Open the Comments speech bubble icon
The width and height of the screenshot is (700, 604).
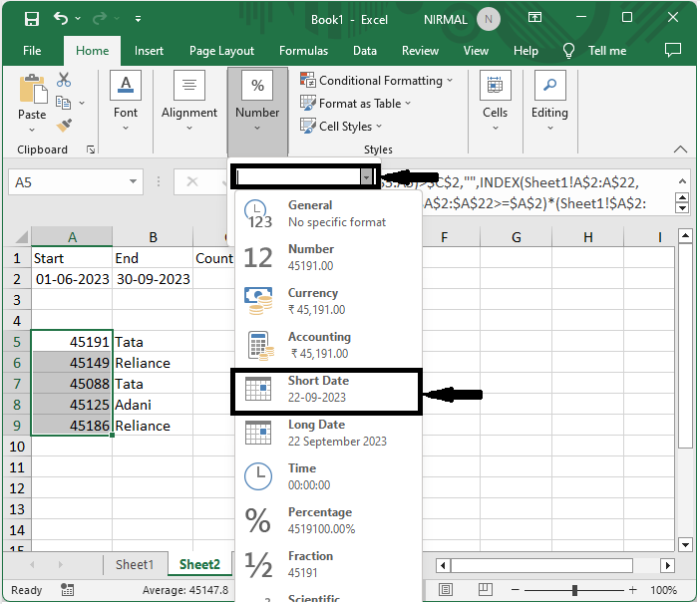coord(672,51)
